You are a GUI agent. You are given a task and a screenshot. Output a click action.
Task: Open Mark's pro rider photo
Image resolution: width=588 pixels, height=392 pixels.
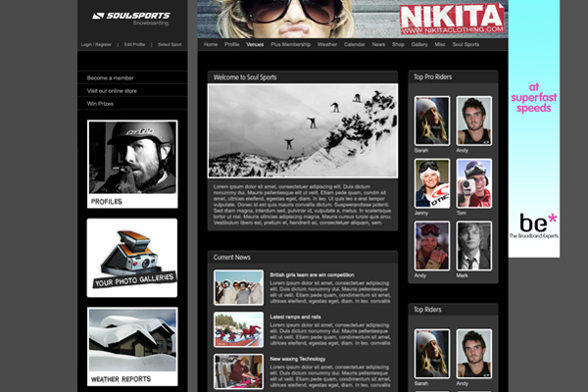(x=474, y=246)
